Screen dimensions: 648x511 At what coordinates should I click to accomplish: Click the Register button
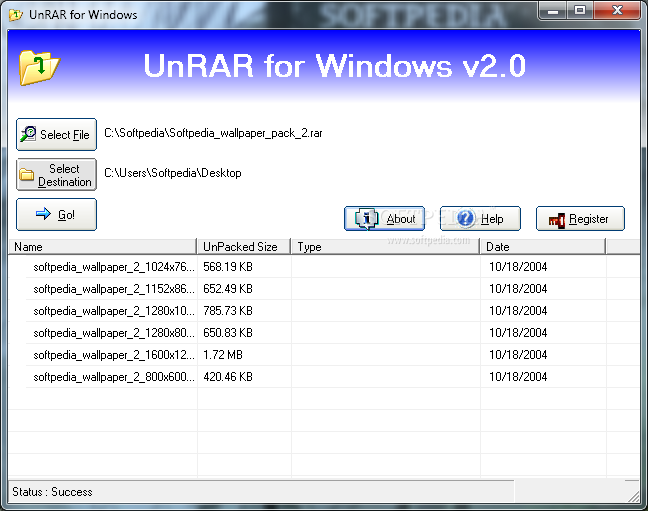(580, 218)
